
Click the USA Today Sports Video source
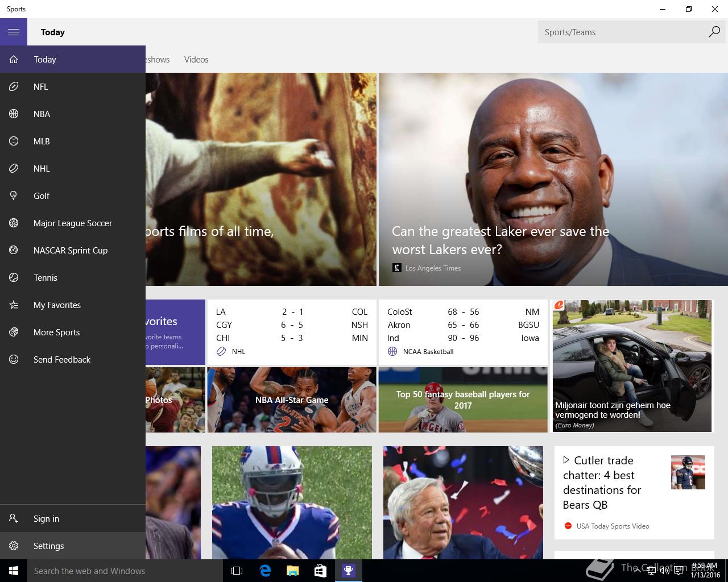coord(613,526)
